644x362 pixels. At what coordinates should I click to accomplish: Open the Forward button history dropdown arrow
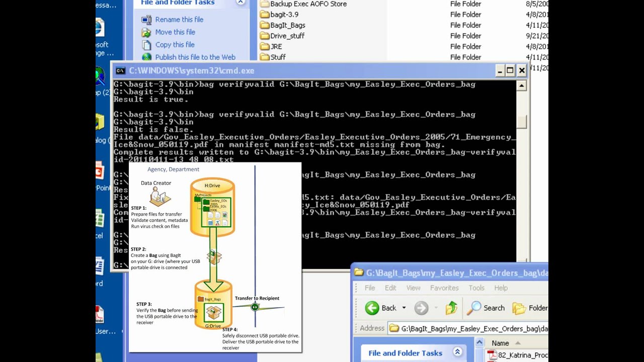point(435,308)
